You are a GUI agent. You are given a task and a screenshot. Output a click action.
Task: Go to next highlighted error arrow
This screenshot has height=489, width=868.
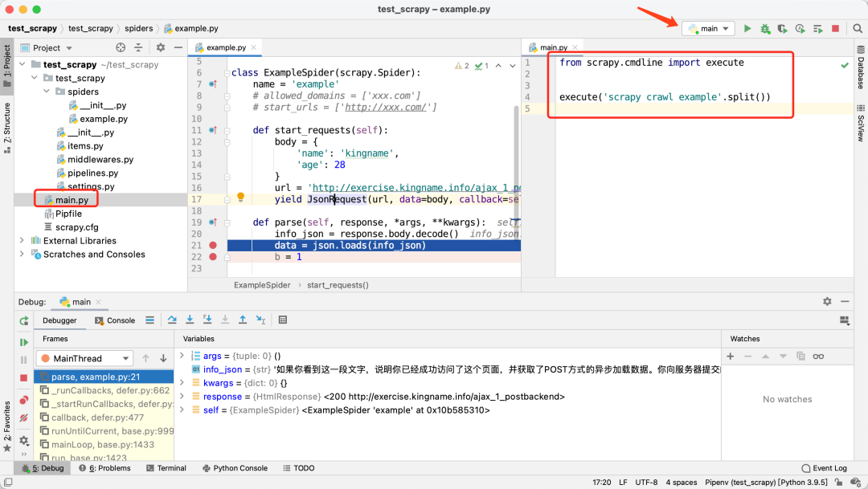(x=513, y=66)
